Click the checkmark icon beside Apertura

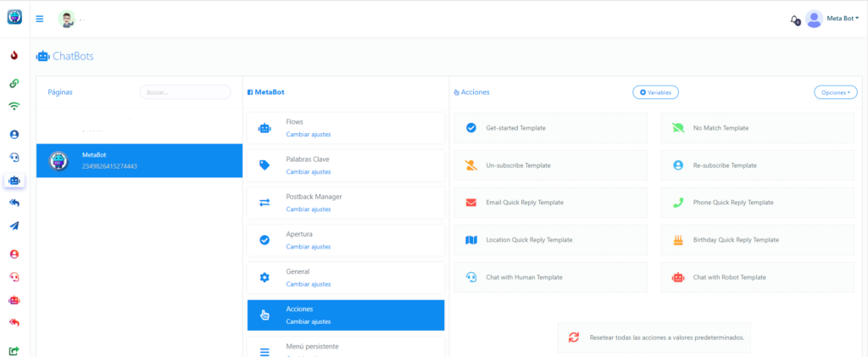click(x=264, y=240)
